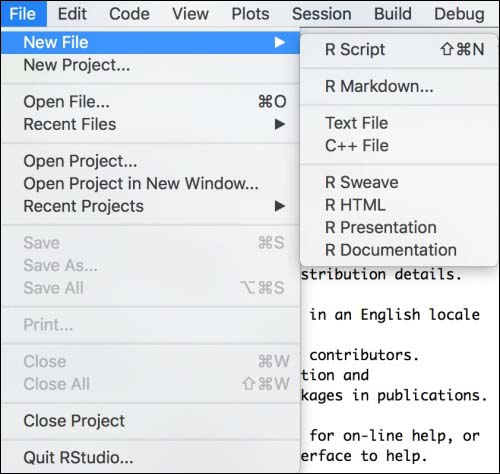Open the Debug menu

(459, 14)
